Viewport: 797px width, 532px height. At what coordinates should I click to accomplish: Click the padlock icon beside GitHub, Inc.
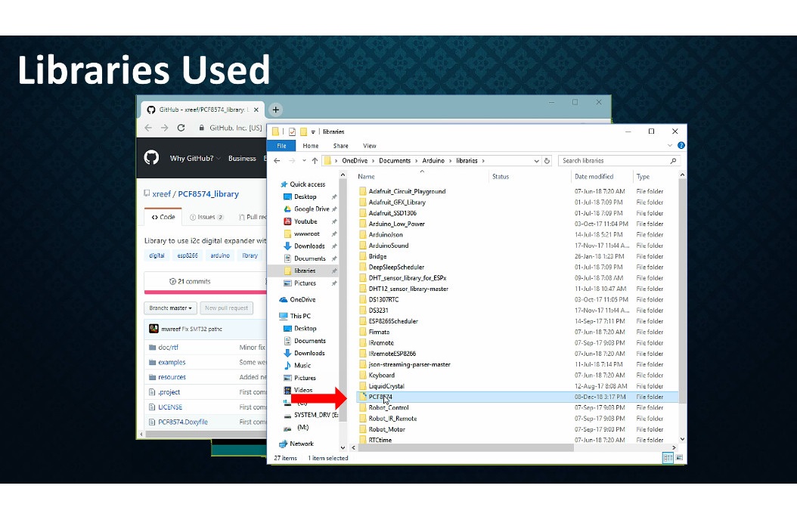click(202, 128)
